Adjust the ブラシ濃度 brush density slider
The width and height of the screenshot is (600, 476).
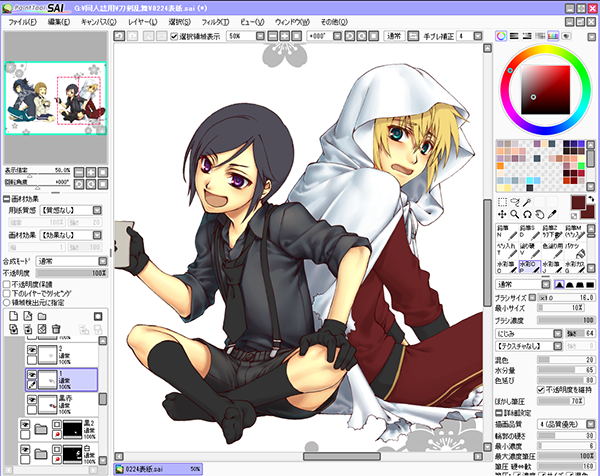[566, 320]
